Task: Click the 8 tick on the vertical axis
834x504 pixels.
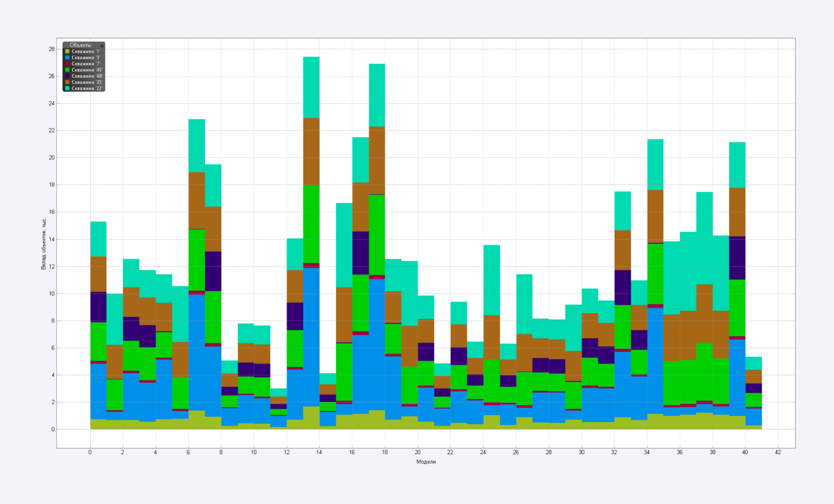Action: 53,321
